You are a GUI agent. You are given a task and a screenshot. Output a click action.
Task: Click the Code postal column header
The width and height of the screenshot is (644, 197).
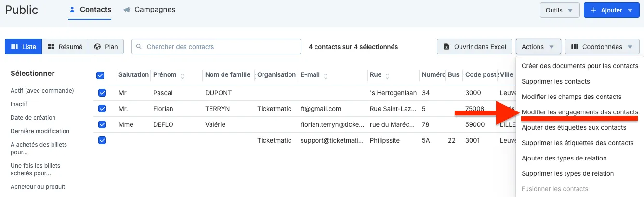(x=481, y=75)
